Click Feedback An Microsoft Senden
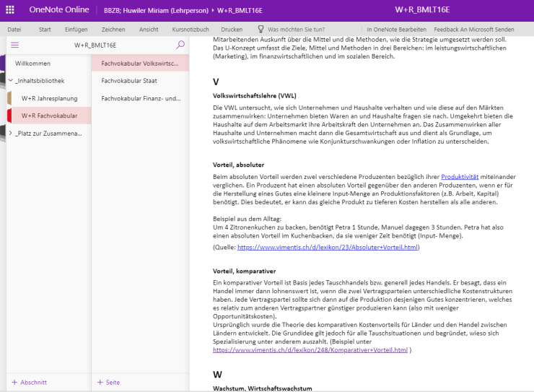The image size is (534, 392). pyautogui.click(x=474, y=30)
